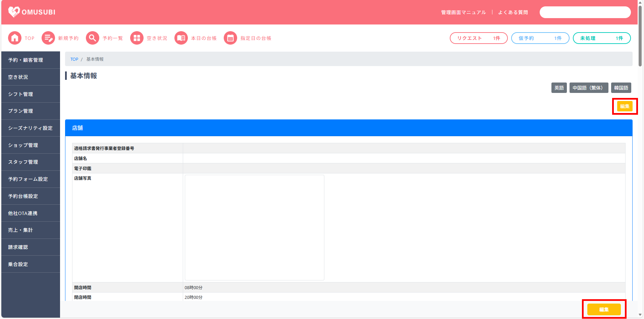The width and height of the screenshot is (644, 319).
Task: Open specified-date ledger (指定日の台帳) calendar icon
Action: [230, 38]
